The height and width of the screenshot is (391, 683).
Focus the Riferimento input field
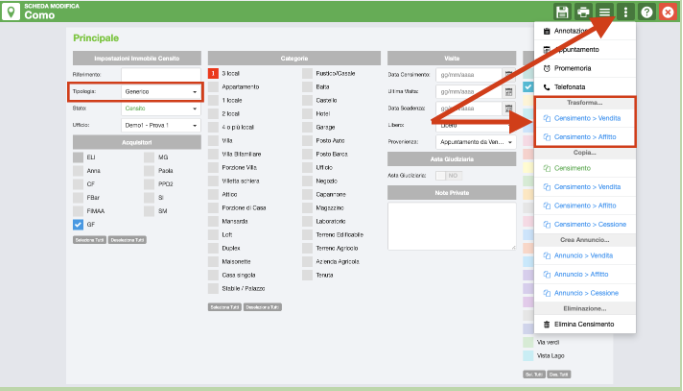click(161, 74)
